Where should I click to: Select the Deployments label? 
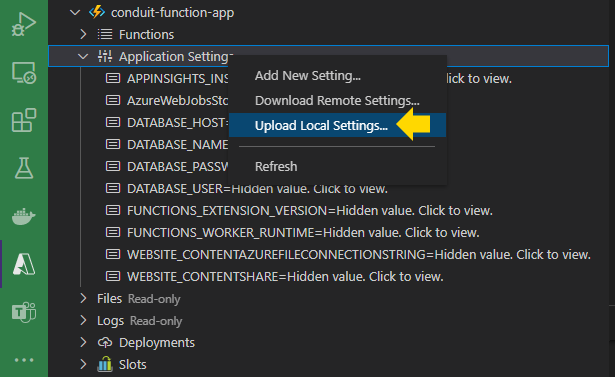[157, 342]
